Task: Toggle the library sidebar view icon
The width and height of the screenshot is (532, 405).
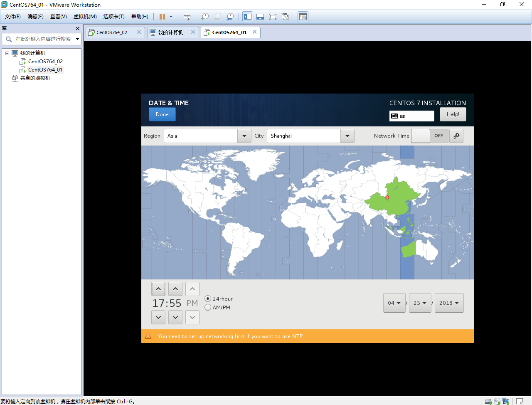Action: click(248, 17)
